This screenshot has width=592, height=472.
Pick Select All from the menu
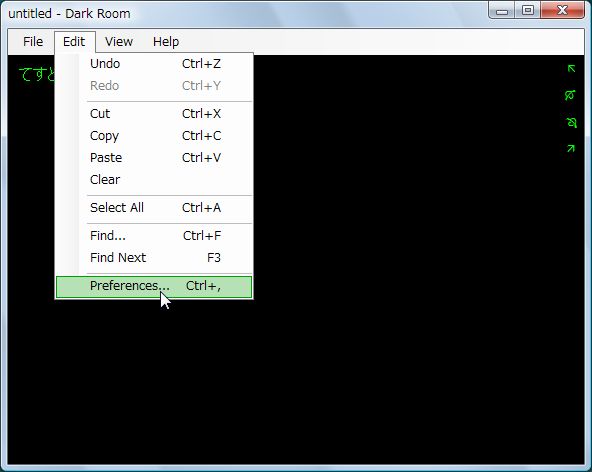154,208
